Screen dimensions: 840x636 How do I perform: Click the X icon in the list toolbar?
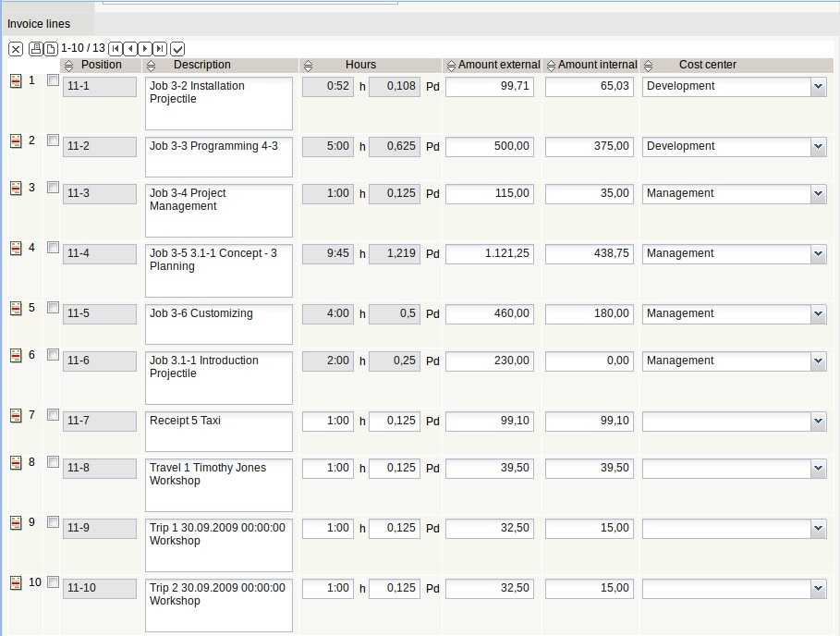click(16, 49)
